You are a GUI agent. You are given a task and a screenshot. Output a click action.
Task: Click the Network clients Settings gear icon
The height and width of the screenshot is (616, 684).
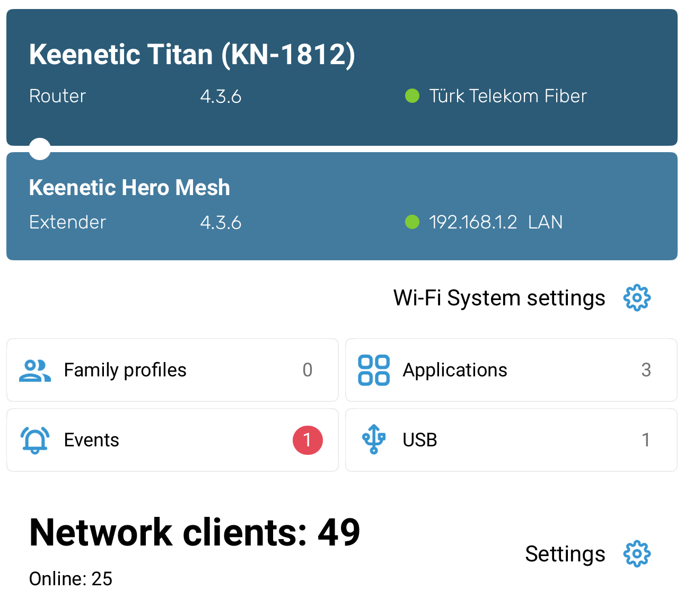[637, 554]
